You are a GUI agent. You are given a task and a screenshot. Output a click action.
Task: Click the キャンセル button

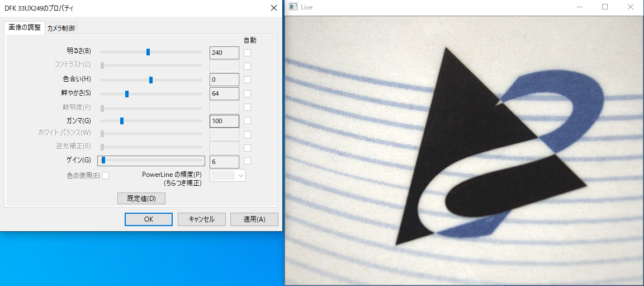click(x=202, y=219)
